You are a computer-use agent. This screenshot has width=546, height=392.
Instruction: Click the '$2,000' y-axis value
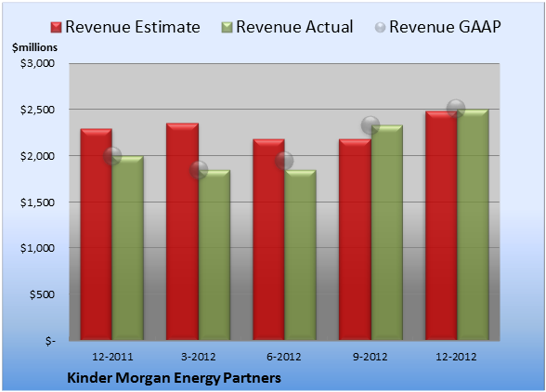(37, 156)
